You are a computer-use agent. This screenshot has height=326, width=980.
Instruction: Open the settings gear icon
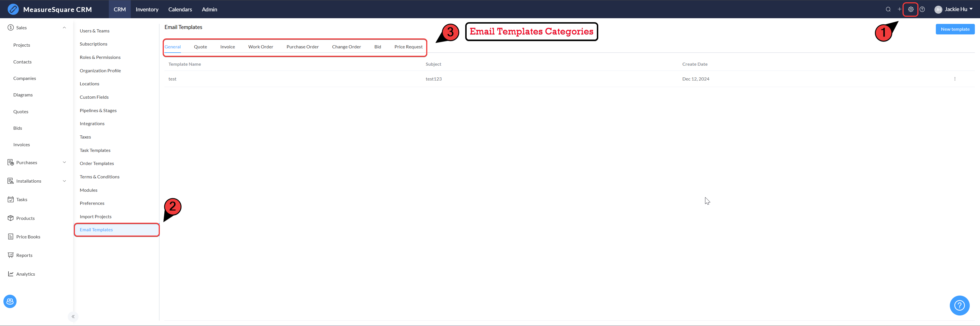[x=911, y=9]
